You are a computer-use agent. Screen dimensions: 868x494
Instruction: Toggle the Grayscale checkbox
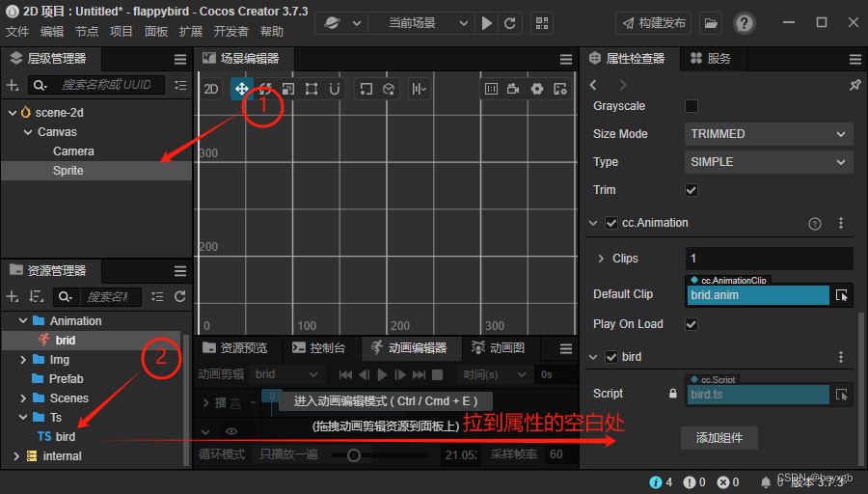tap(692, 106)
